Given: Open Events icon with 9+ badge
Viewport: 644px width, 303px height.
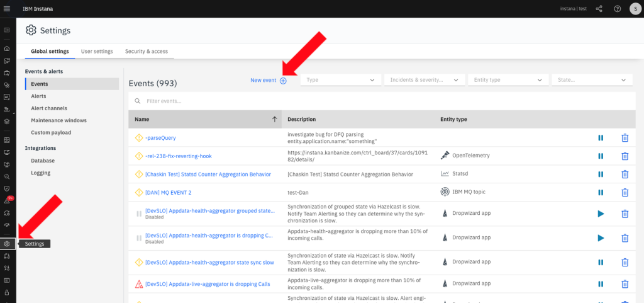Looking at the screenshot, I should pyautogui.click(x=7, y=201).
